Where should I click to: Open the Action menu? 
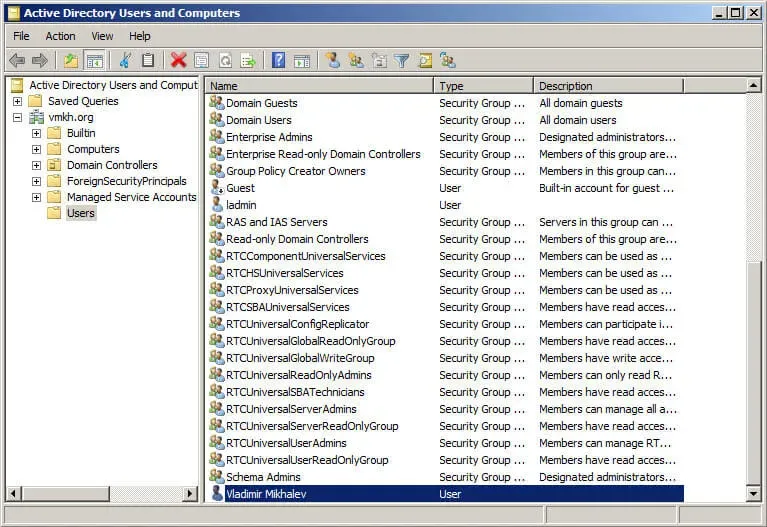(x=60, y=36)
